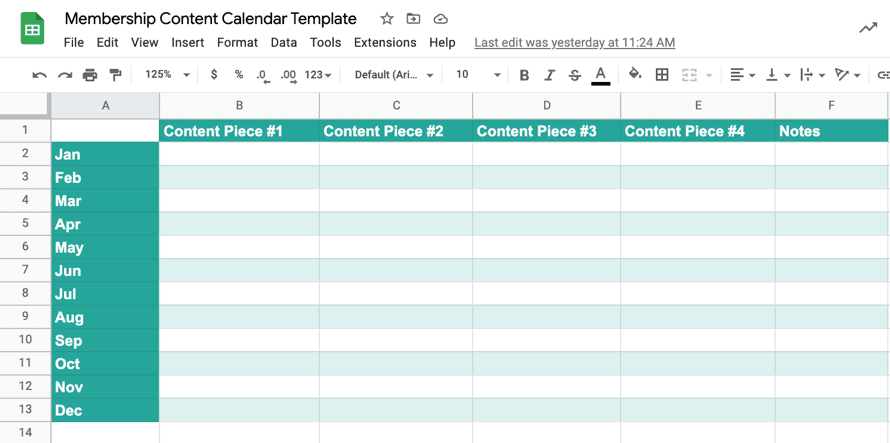Select the 'Jan' row label cell
The width and height of the screenshot is (890, 443).
click(x=105, y=154)
